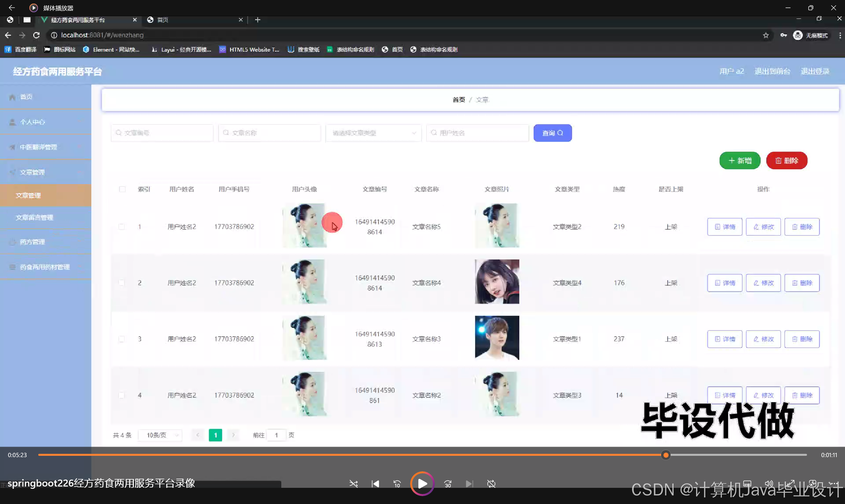Viewport: 845px width, 504px height.
Task: Open the 10条/页 page size dropdown
Action: pos(160,435)
